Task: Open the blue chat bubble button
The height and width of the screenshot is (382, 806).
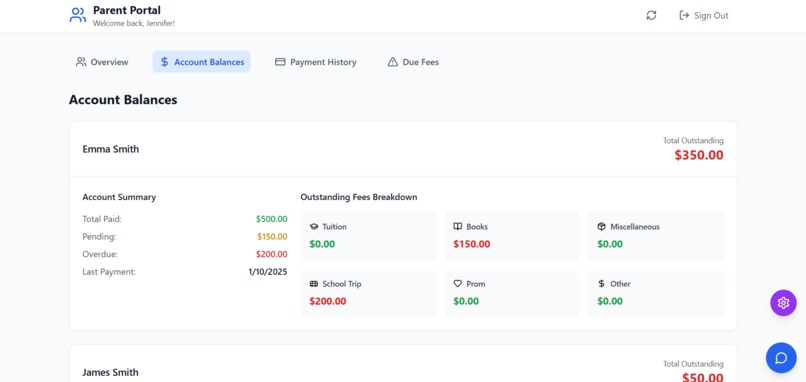Action: point(781,358)
